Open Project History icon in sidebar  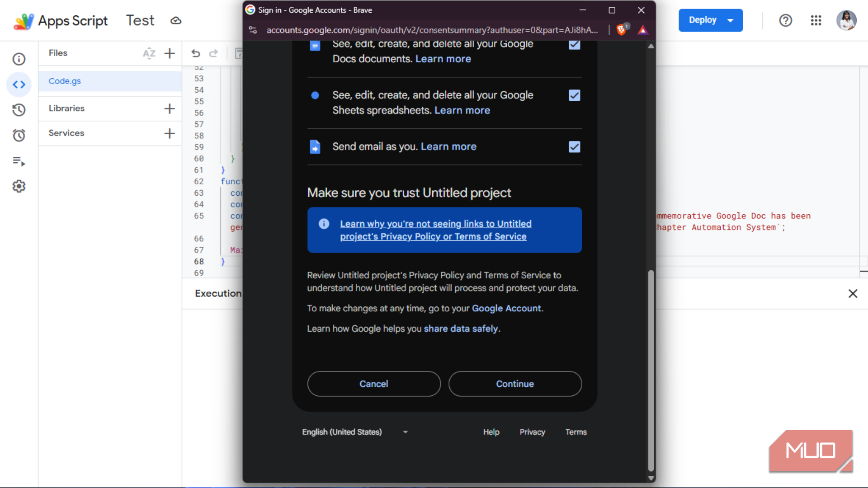pos(19,110)
